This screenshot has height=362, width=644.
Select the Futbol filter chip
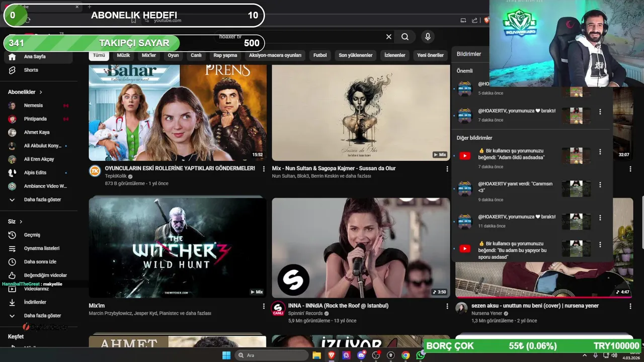click(x=320, y=55)
